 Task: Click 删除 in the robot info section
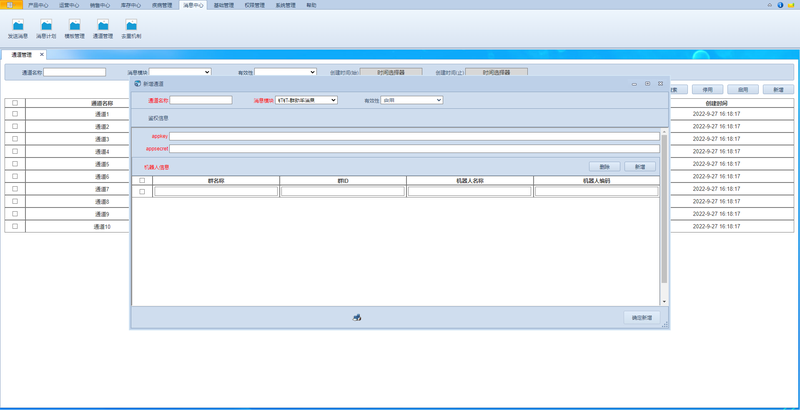605,167
